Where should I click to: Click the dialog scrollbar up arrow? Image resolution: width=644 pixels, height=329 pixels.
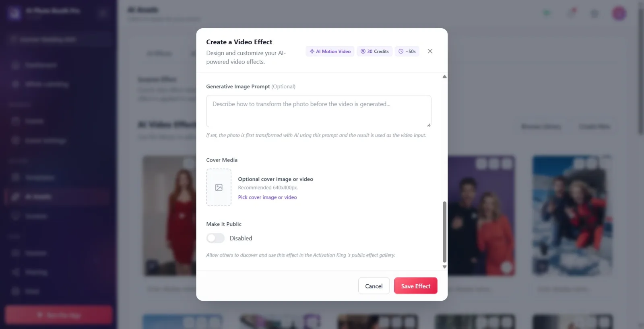(444, 77)
